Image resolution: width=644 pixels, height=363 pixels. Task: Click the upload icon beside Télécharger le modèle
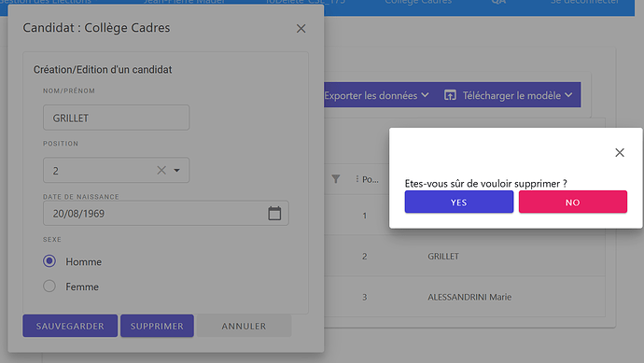pos(450,95)
